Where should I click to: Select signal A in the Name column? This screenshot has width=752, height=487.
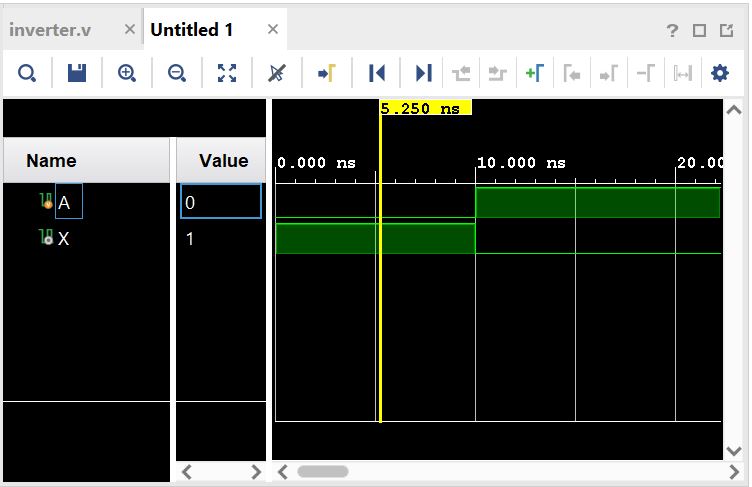[64, 202]
